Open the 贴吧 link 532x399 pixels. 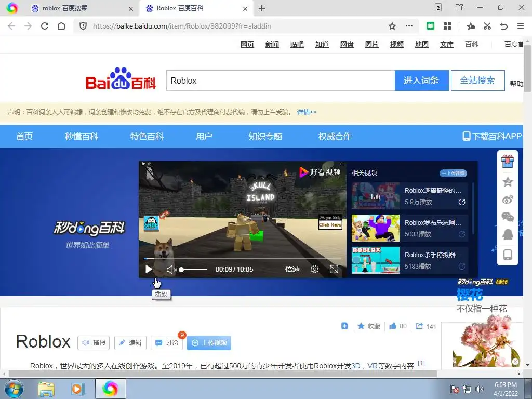tap(297, 44)
